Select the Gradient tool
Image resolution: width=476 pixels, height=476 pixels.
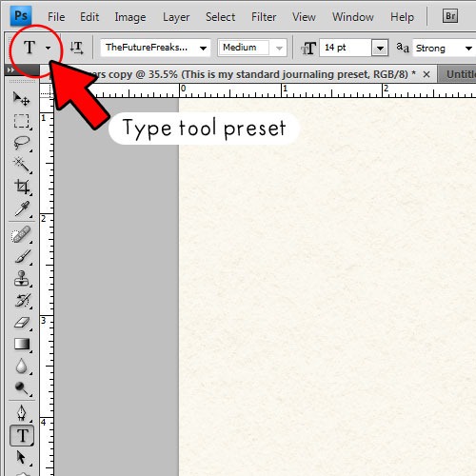22,344
